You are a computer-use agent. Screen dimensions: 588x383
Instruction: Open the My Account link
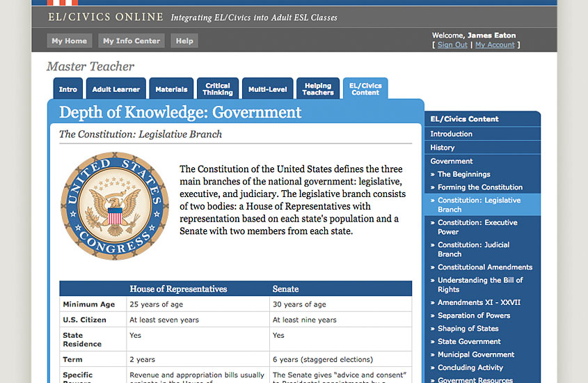[x=495, y=45]
